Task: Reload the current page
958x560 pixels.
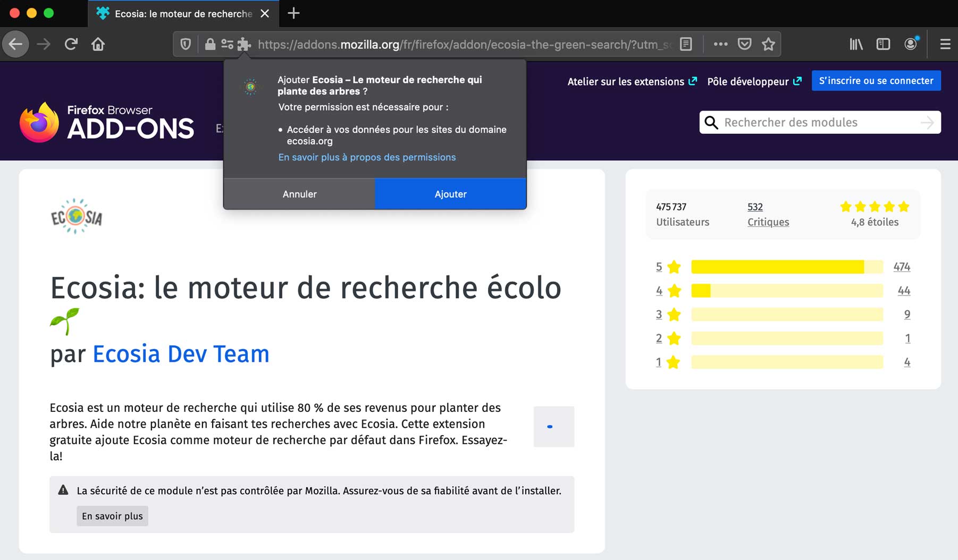Action: 71,44
